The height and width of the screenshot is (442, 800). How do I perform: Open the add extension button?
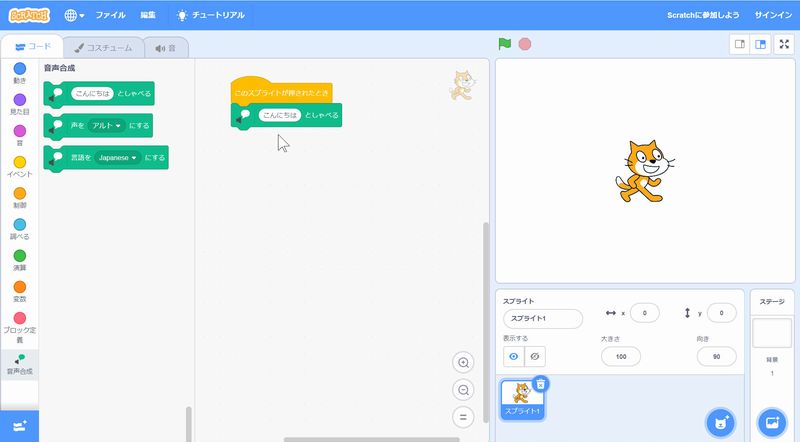click(x=19, y=426)
